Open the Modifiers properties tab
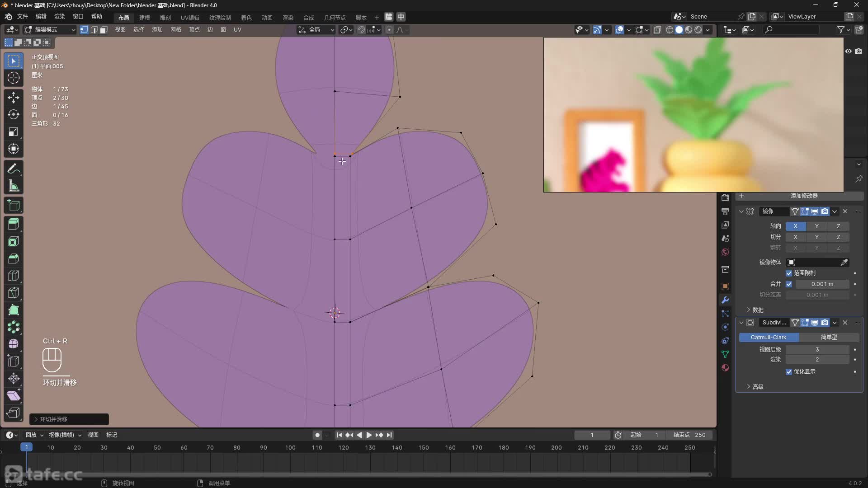 click(725, 300)
